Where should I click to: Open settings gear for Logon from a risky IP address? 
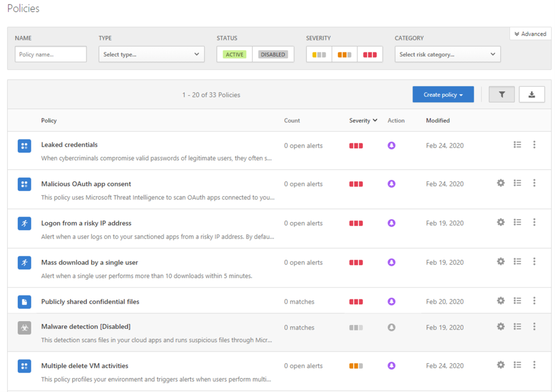500,223
